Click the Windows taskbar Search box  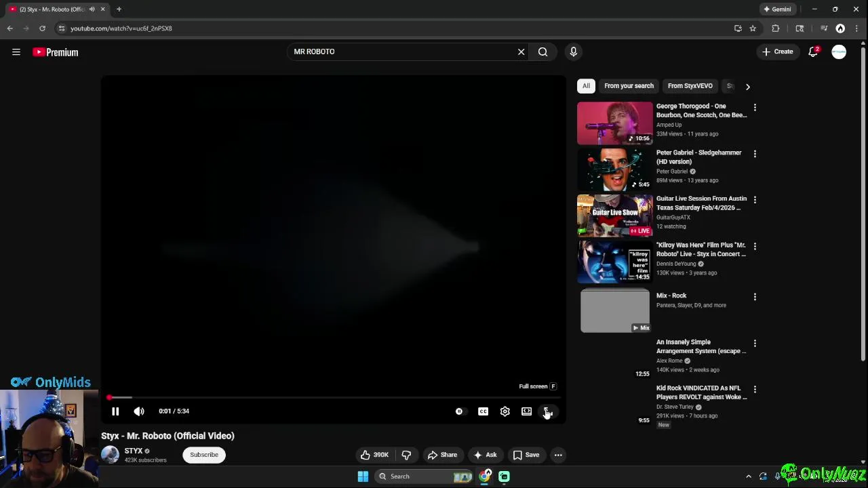pos(424,476)
